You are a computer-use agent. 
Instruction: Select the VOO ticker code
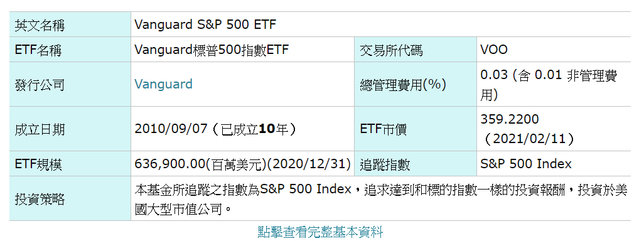(x=494, y=50)
